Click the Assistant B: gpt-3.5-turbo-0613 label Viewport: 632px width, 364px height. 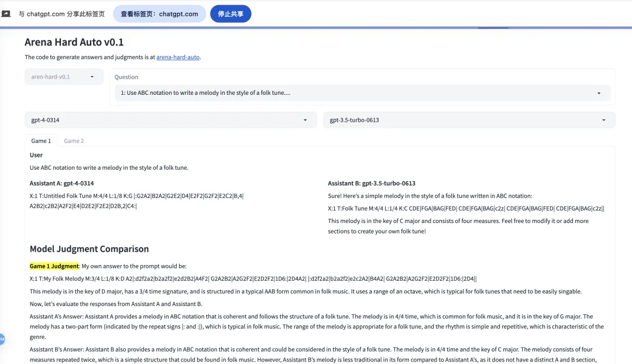tap(372, 183)
